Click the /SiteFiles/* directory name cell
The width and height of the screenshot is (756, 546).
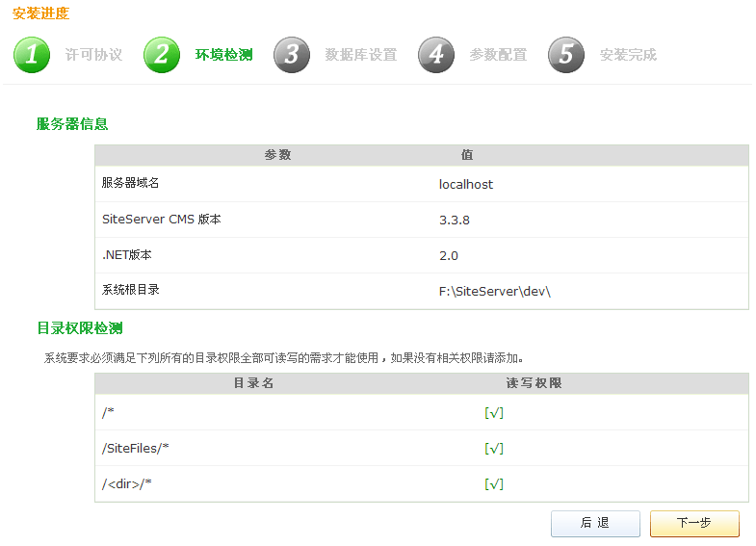click(136, 449)
